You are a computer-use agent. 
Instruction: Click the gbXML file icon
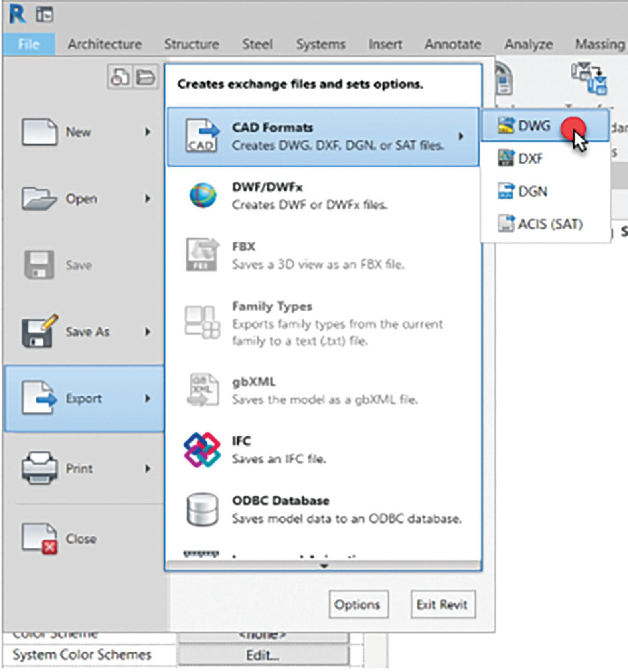click(203, 390)
